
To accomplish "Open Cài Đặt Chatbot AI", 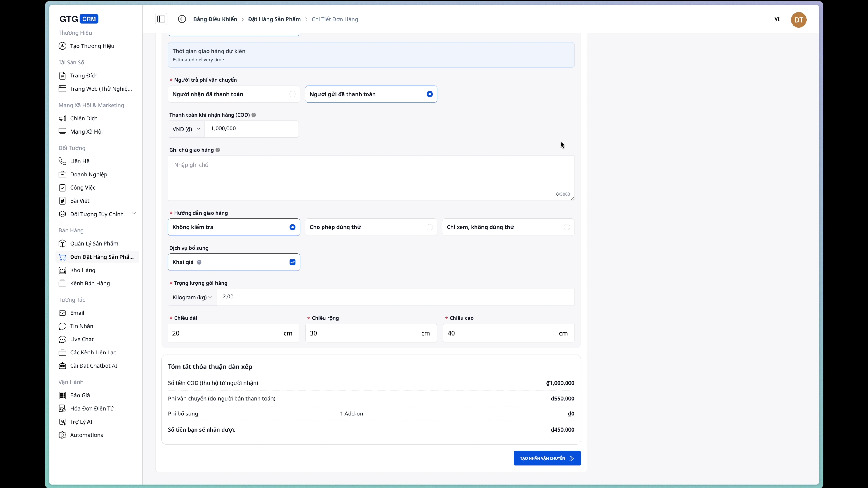I will pos(93,365).
